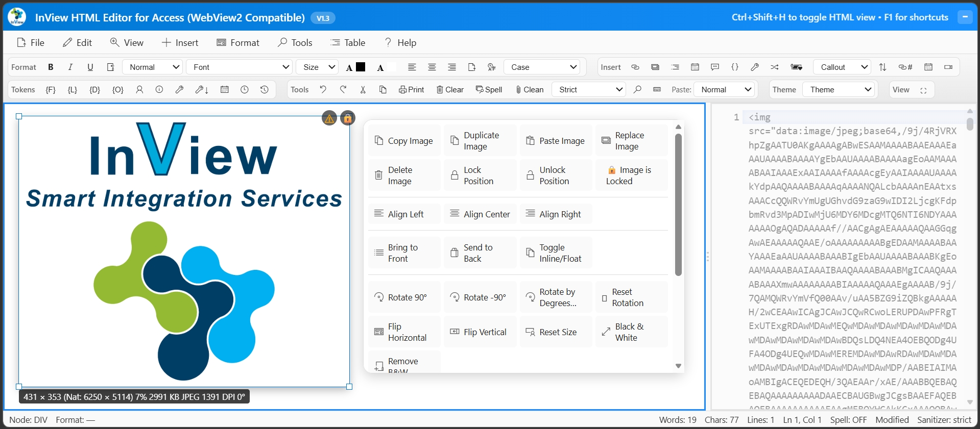Toggle Spell check button

point(489,90)
